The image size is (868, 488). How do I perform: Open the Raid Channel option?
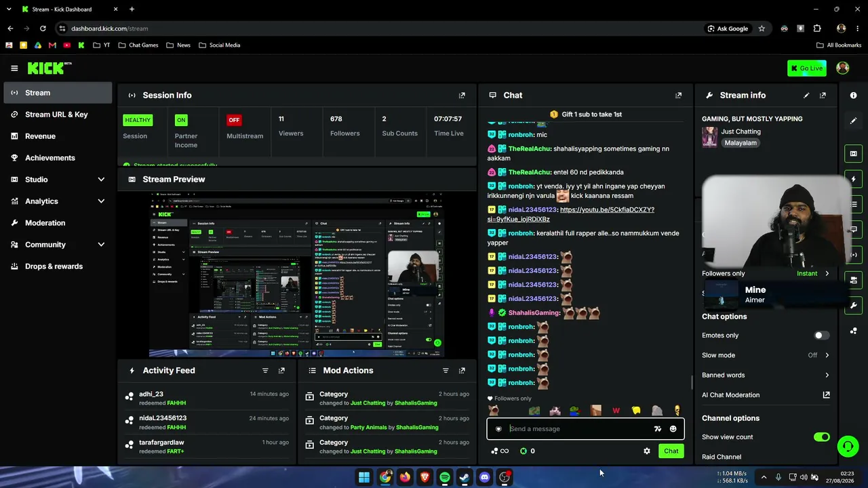click(x=722, y=457)
